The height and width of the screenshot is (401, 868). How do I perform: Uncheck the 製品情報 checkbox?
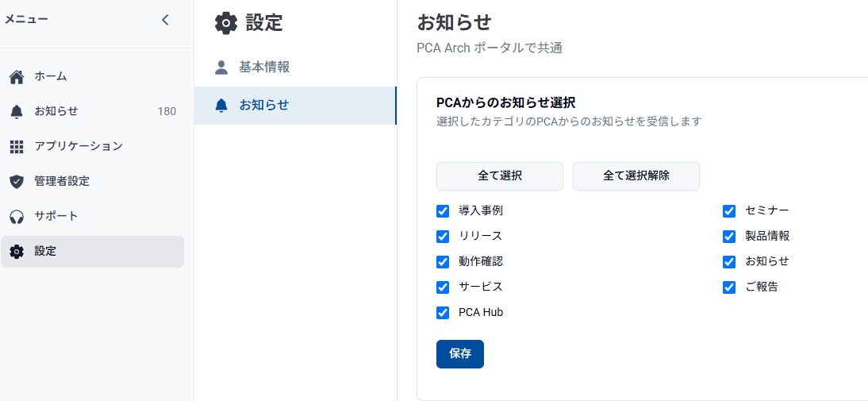(x=729, y=237)
